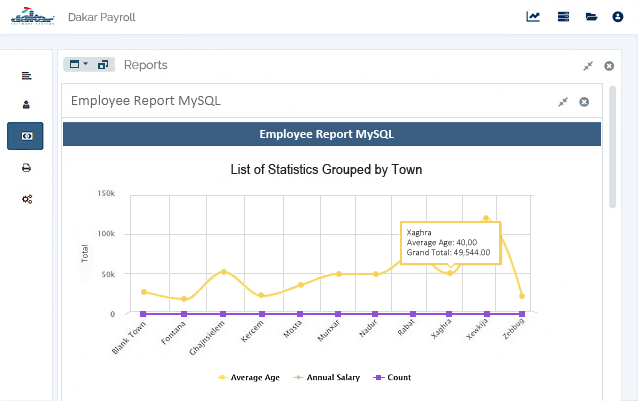
Task: Click the Total y-axis title
Action: tap(85, 253)
